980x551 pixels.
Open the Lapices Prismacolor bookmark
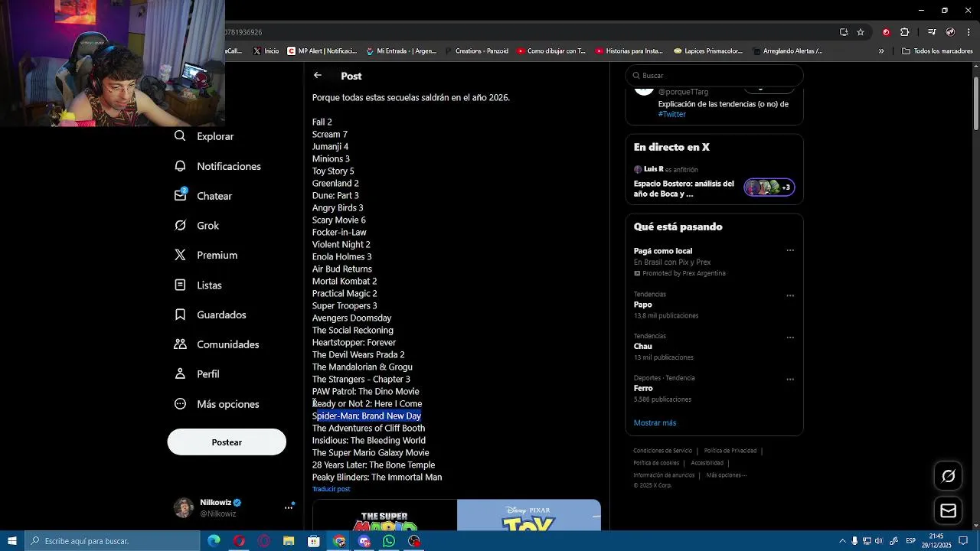[x=708, y=51]
